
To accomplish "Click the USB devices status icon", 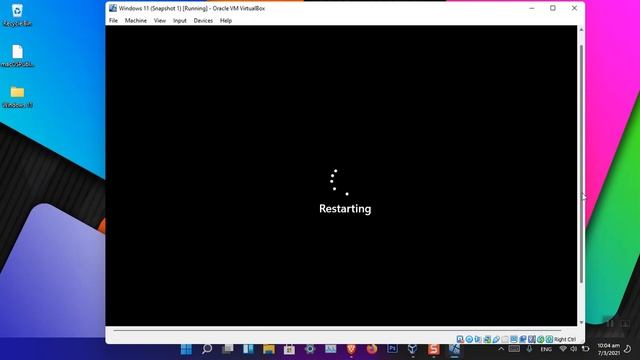I will click(x=496, y=339).
